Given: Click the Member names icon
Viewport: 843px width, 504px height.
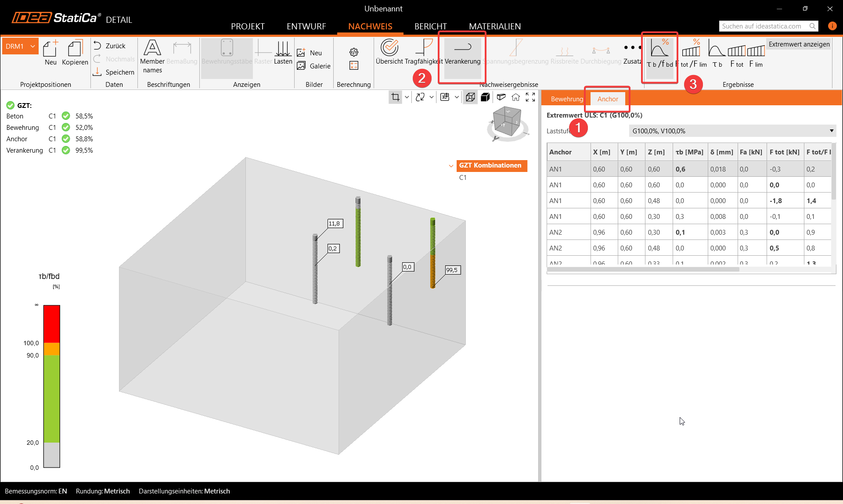Looking at the screenshot, I should coord(152,48).
